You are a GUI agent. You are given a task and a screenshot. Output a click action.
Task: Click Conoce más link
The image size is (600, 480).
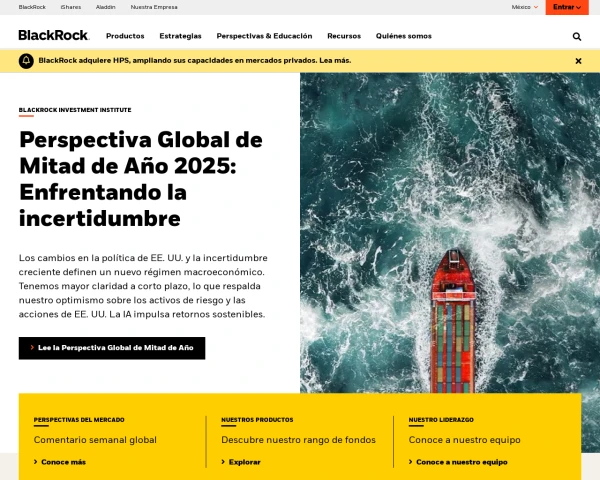(x=60, y=462)
